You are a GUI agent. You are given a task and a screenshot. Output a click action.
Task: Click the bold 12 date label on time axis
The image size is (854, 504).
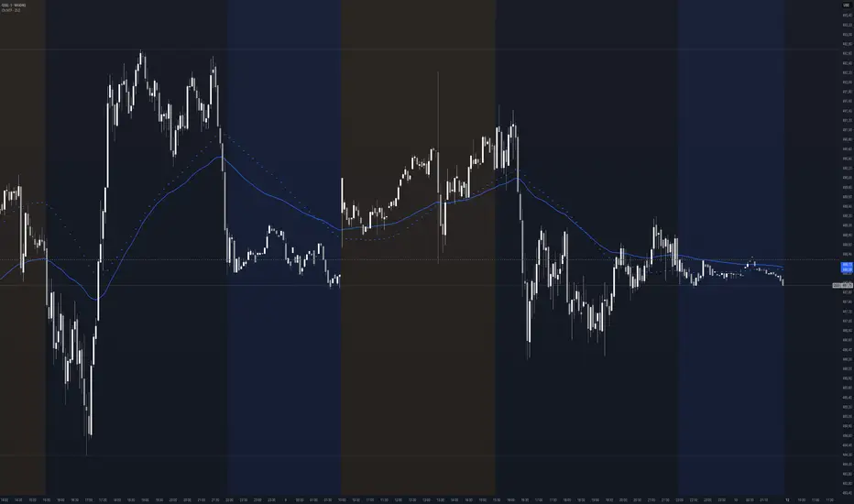click(x=787, y=499)
